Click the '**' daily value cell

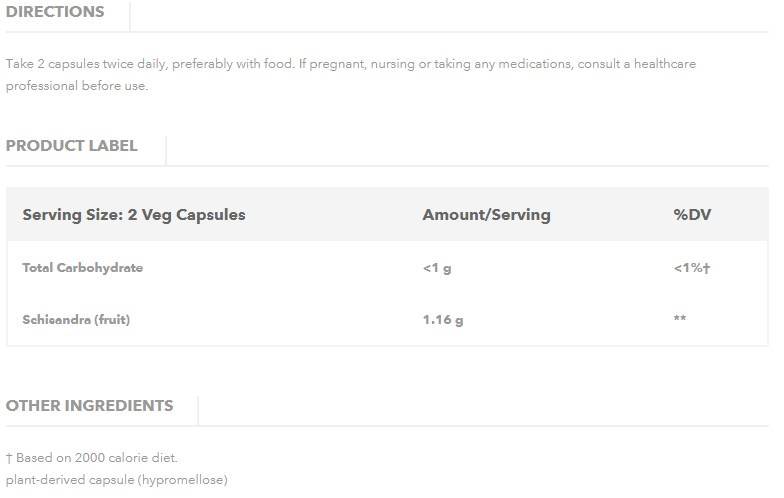pos(680,320)
